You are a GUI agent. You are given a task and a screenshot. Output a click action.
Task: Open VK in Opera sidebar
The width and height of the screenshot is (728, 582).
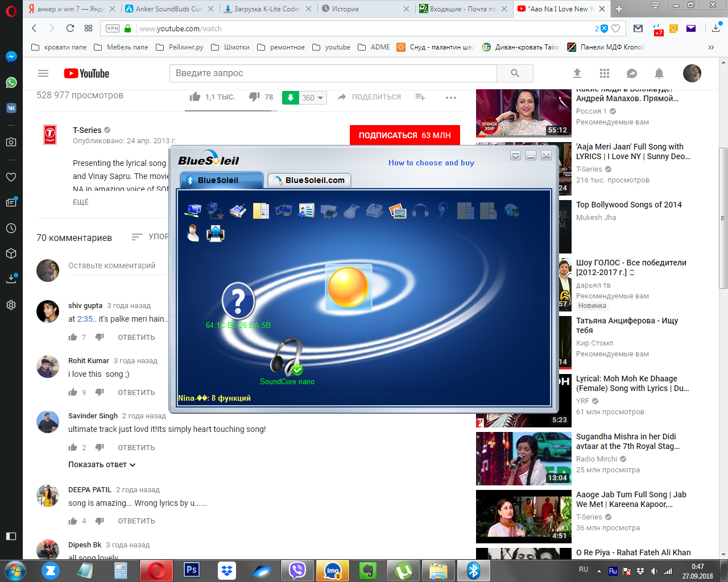point(11,108)
